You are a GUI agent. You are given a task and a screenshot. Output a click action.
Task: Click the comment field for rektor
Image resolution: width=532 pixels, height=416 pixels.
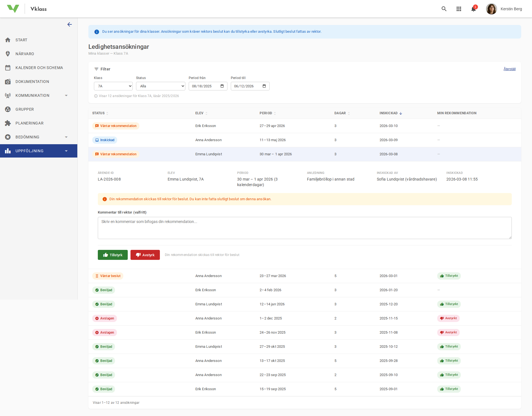(x=305, y=228)
